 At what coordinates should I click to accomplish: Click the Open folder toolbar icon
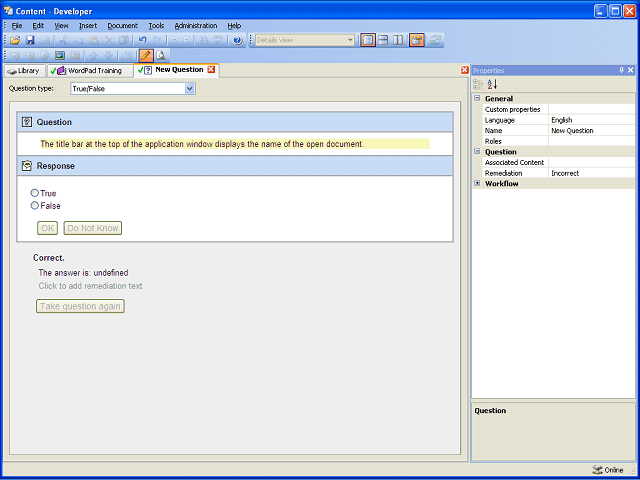tap(15, 40)
